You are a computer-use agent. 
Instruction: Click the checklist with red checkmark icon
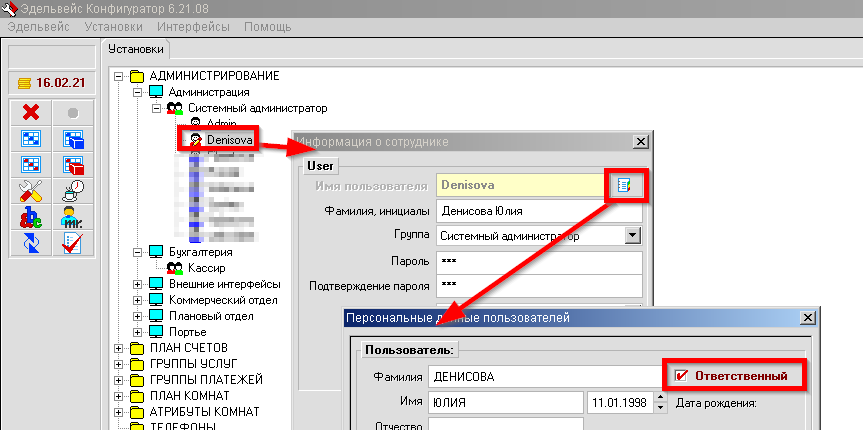[x=73, y=243]
